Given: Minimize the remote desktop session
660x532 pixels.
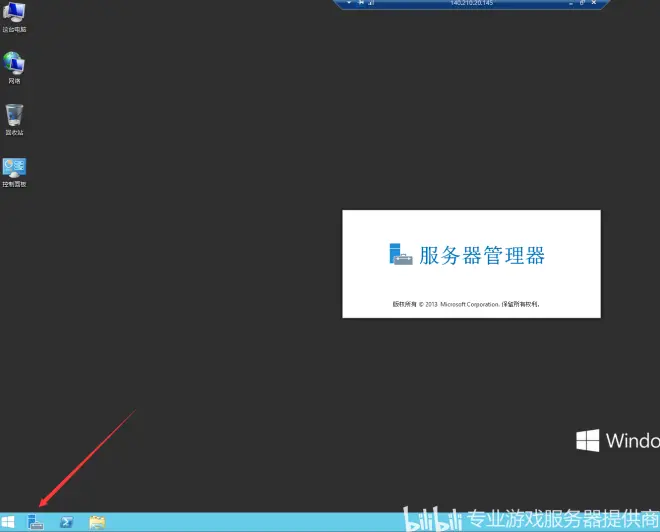Looking at the screenshot, I should pyautogui.click(x=571, y=3).
